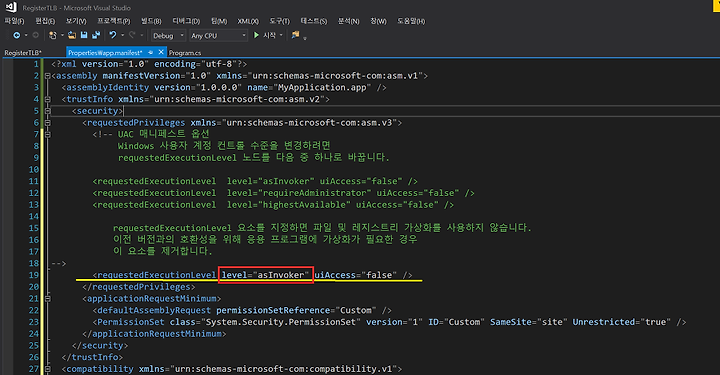Click the closing trustInfo tag on line 26

(x=92, y=357)
